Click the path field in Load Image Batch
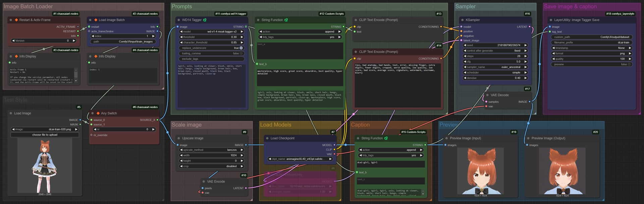Image resolution: width=644 pixels, height=204 pixels. (123, 42)
